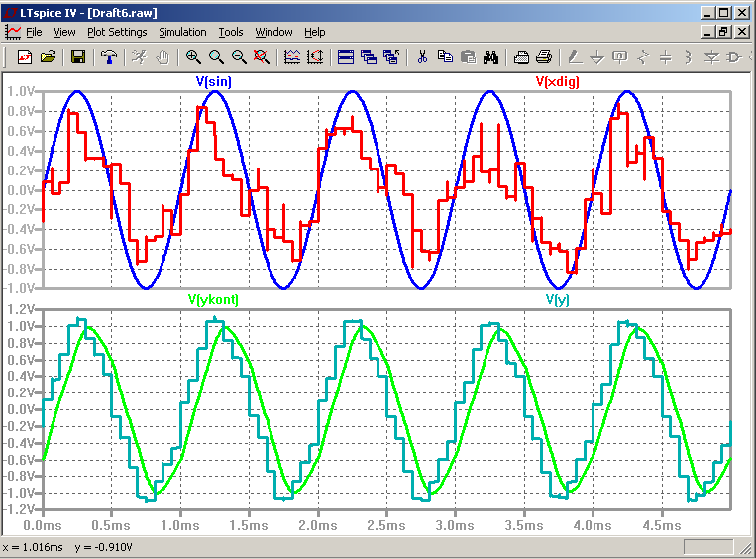
Task: Open find with the binoculars icon
Action: pyautogui.click(x=489, y=57)
